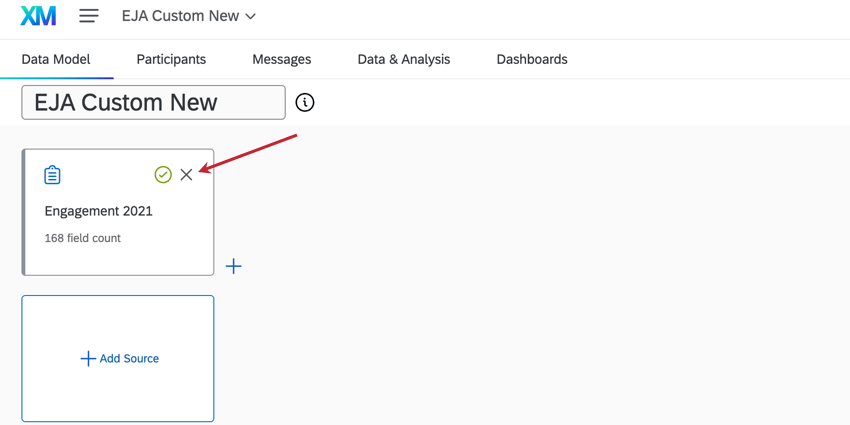This screenshot has width=850, height=425.
Task: Open the Dashboards tab
Action: pyautogui.click(x=532, y=59)
